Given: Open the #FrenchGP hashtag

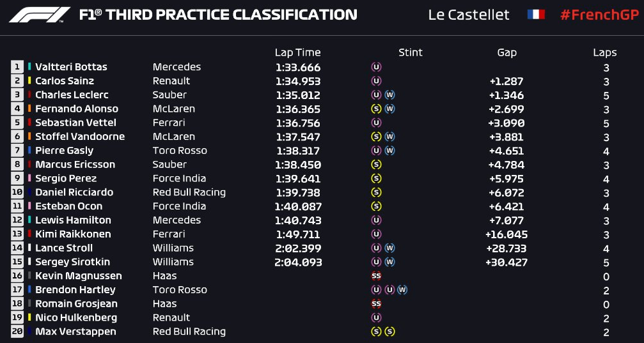Looking at the screenshot, I should tap(600, 15).
